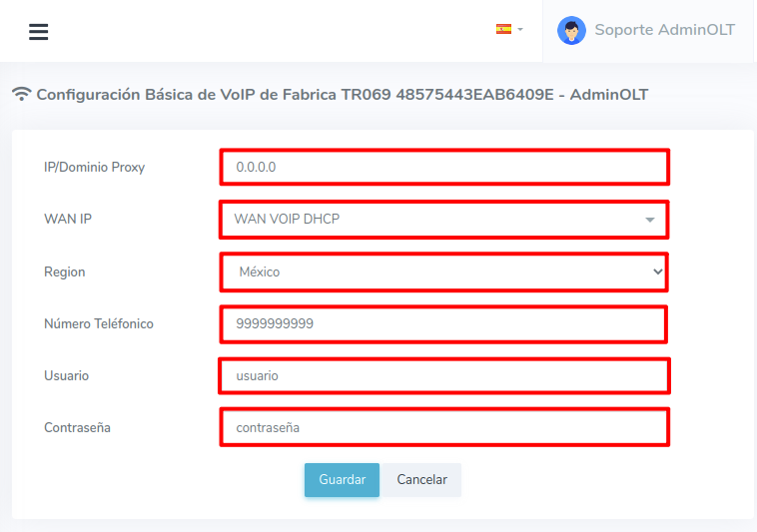
Task: Click the Número Teléfonico input field
Action: [443, 323]
